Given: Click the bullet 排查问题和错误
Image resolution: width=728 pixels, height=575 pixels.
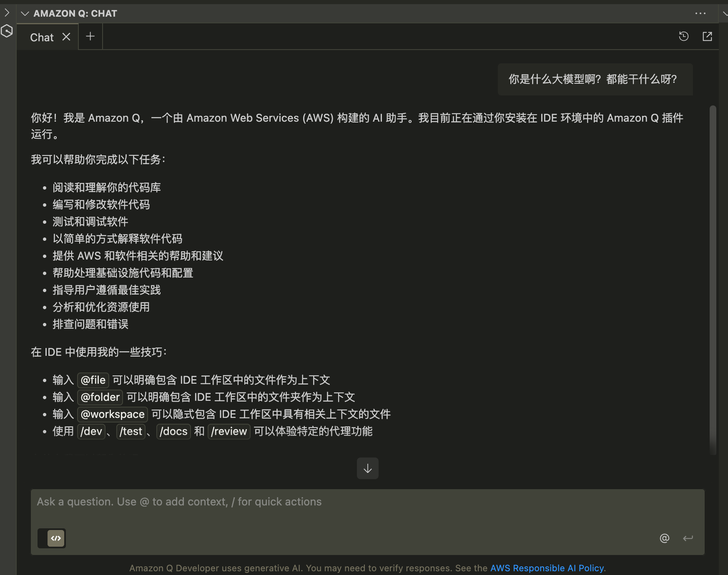Looking at the screenshot, I should (x=90, y=324).
